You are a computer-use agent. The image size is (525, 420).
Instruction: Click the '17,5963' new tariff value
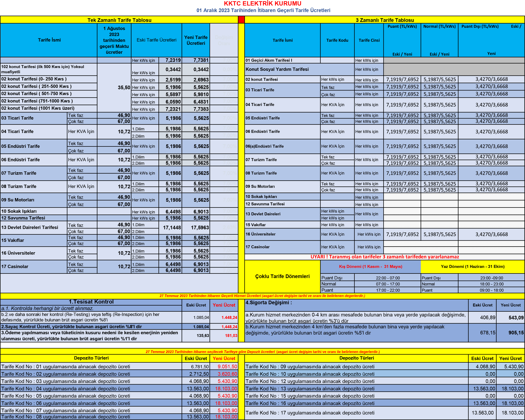tap(196, 228)
